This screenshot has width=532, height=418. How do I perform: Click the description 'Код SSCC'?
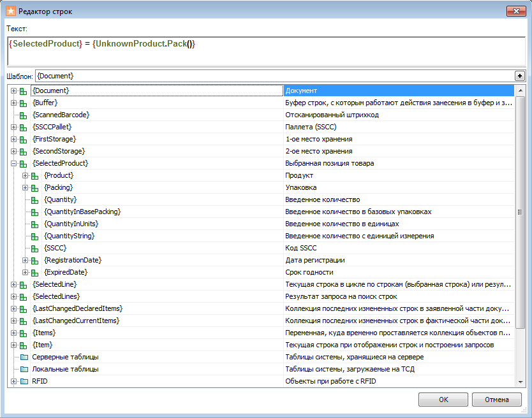(x=301, y=248)
